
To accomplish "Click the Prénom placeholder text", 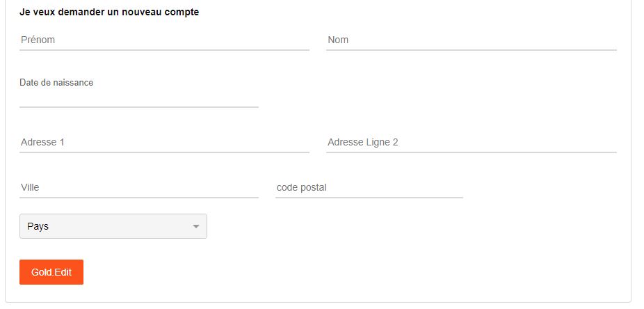I will tap(38, 40).
